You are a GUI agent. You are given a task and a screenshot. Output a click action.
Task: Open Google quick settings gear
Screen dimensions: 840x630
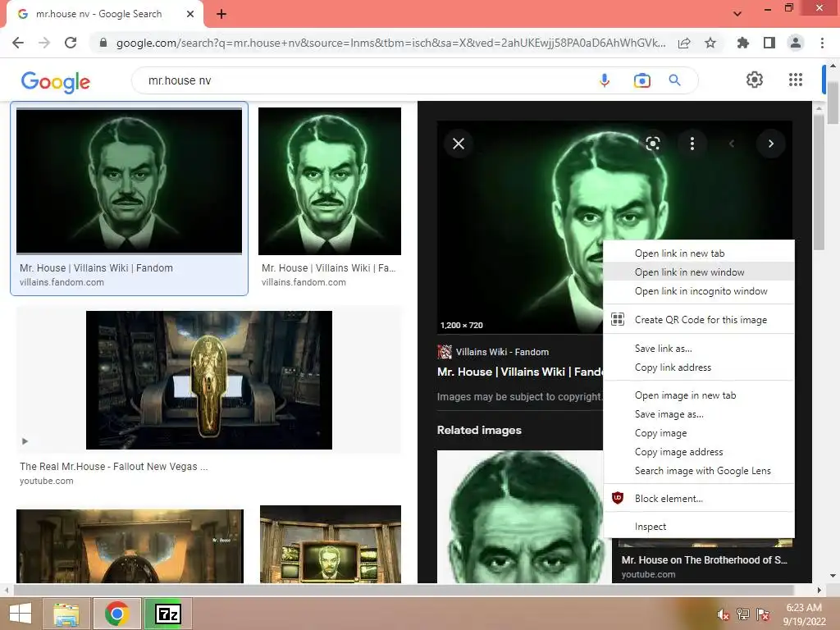[x=755, y=80]
